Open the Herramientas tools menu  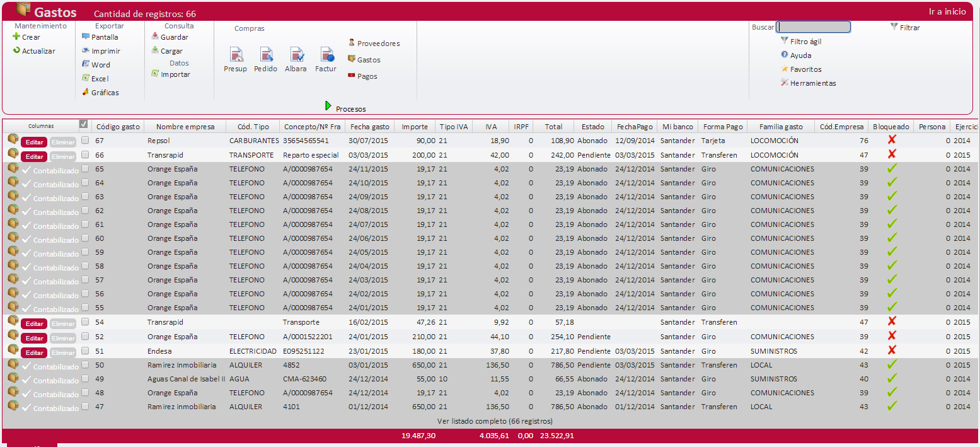812,83
